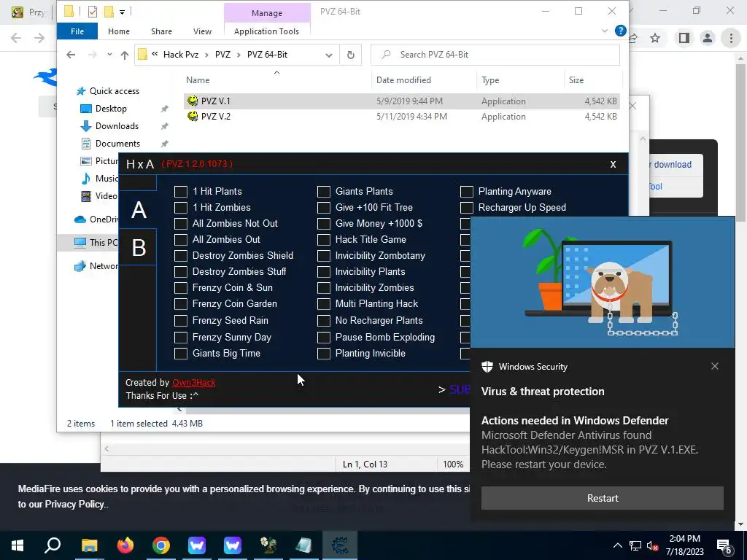Open Chrome three-dot menu
Screen dimensions: 747x560
pyautogui.click(x=731, y=38)
